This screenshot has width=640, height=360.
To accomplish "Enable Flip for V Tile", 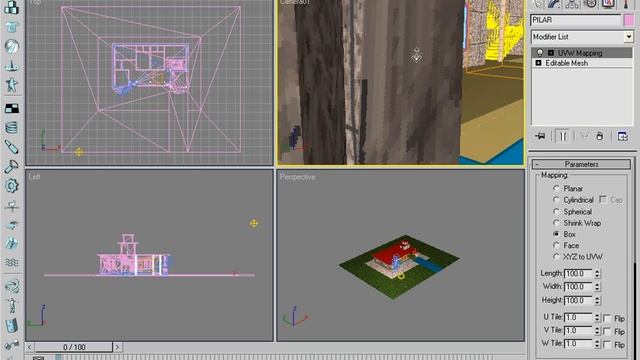I will point(607,331).
